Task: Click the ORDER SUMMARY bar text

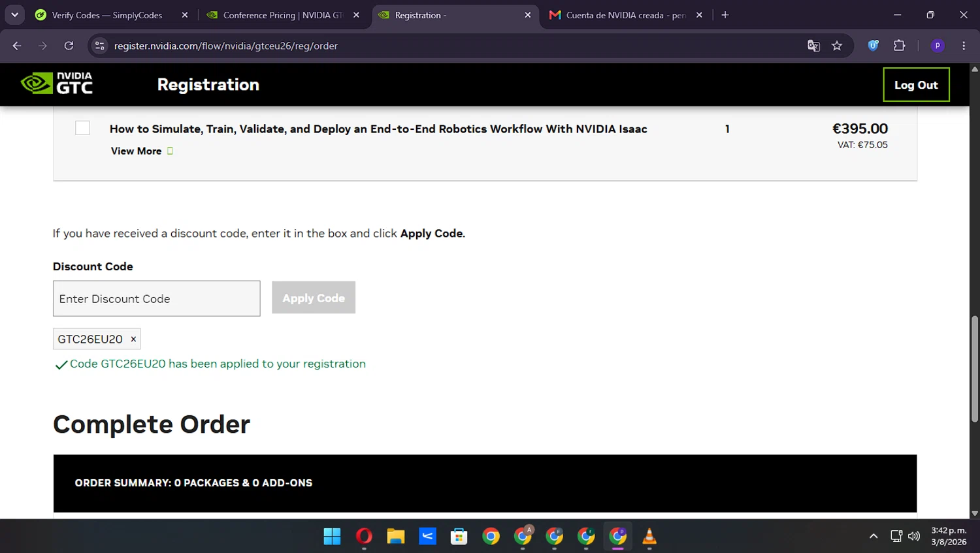Action: (x=193, y=483)
